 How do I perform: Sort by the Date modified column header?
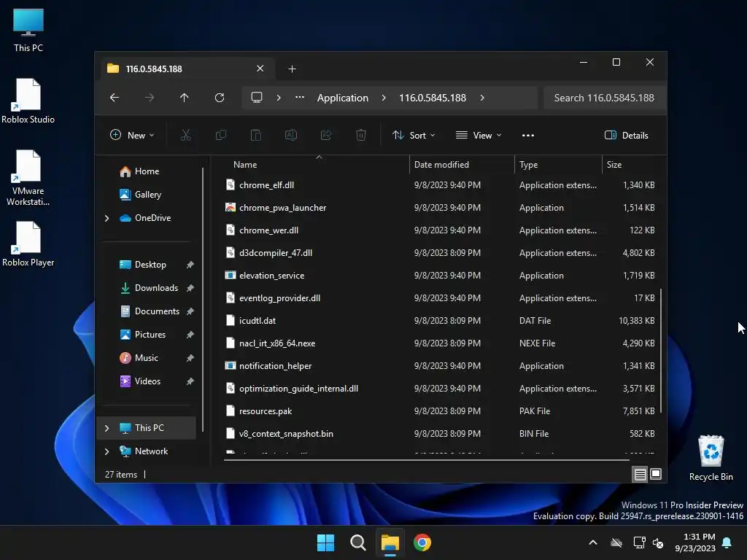click(x=462, y=165)
